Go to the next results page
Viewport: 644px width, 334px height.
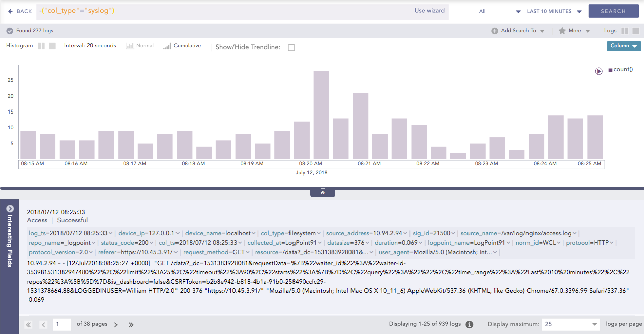click(116, 325)
